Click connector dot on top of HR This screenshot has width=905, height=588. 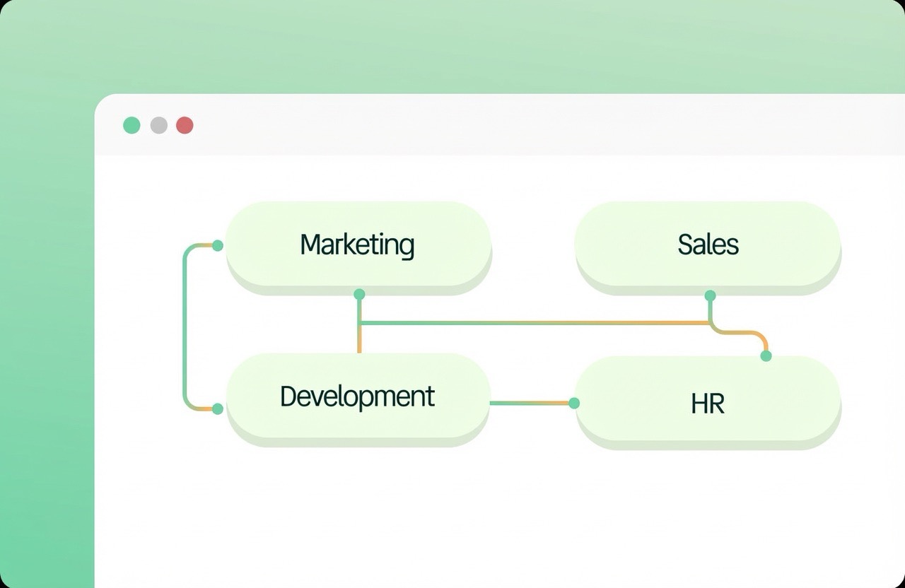(x=766, y=355)
